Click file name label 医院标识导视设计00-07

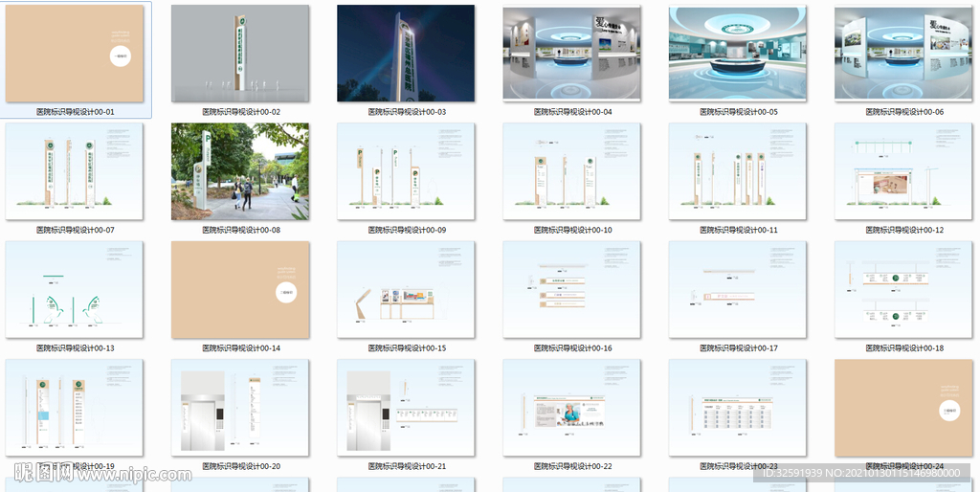point(75,231)
